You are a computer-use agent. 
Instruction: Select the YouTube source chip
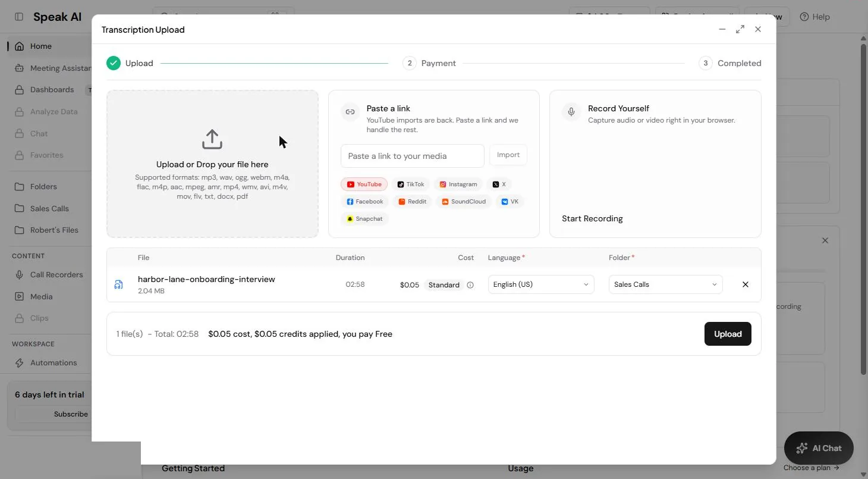[x=364, y=184]
